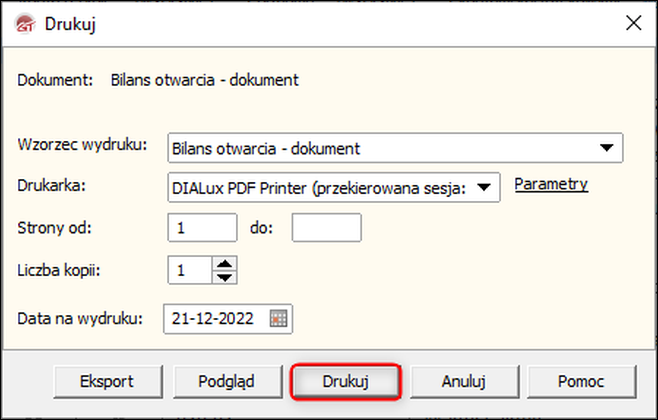Click the DIALux PDF Printer selection field
This screenshot has height=420, width=658.
pos(318,186)
